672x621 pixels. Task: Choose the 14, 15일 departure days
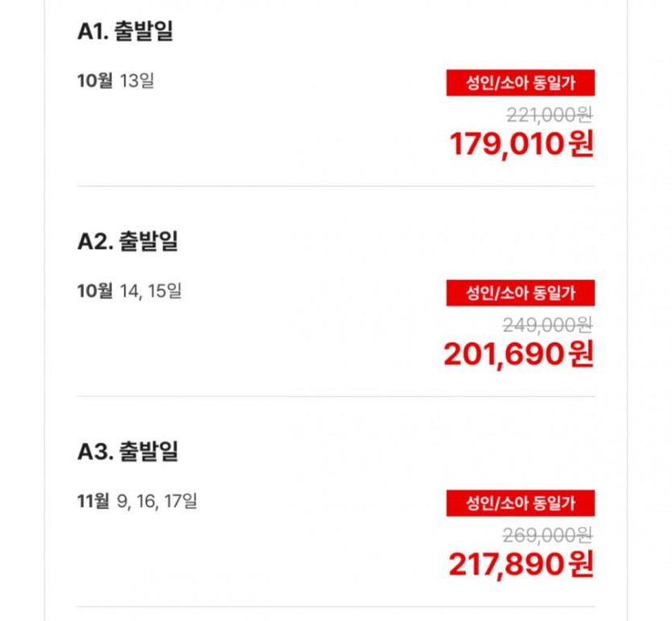150,290
